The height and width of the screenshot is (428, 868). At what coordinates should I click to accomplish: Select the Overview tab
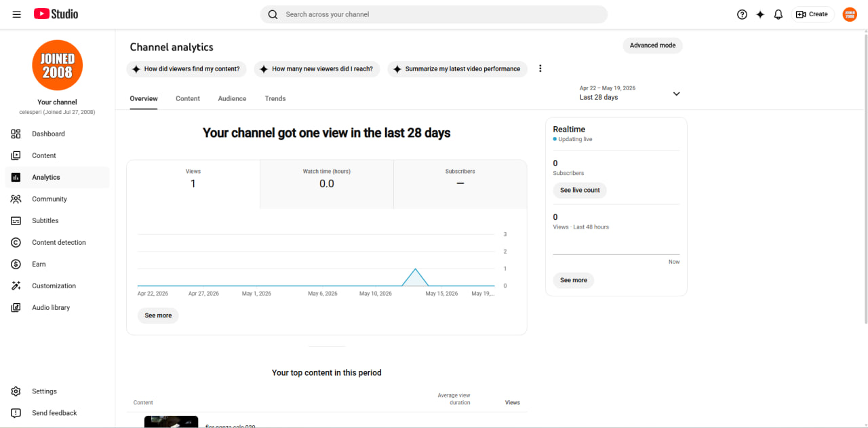click(144, 99)
